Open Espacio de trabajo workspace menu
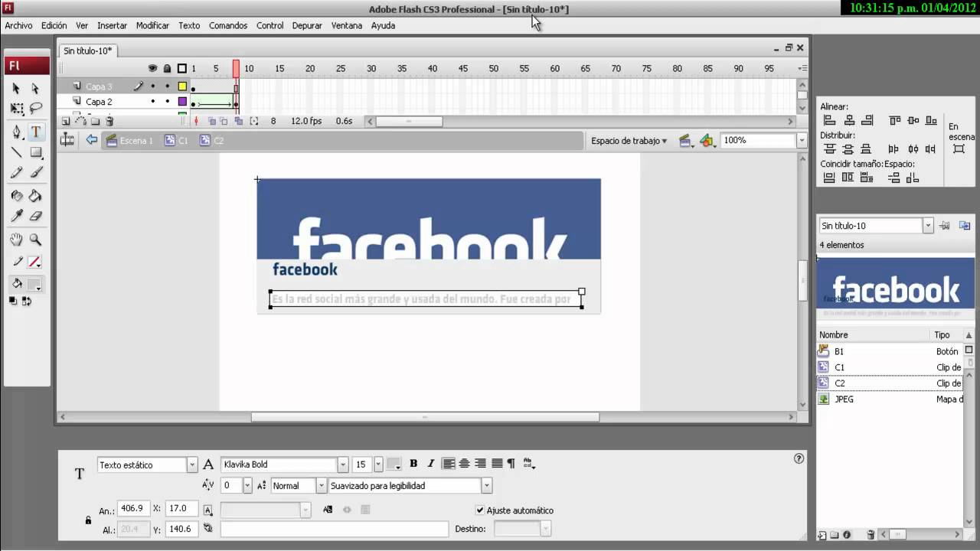Viewport: 980px width, 551px height. (629, 141)
